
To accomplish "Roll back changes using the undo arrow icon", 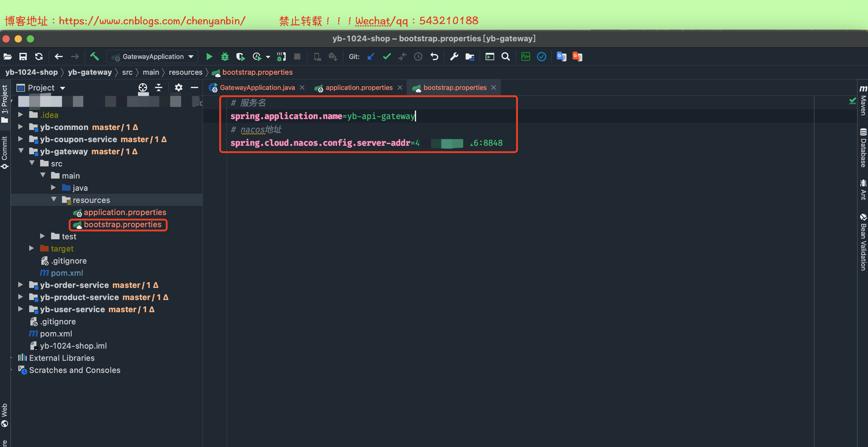I will (434, 56).
